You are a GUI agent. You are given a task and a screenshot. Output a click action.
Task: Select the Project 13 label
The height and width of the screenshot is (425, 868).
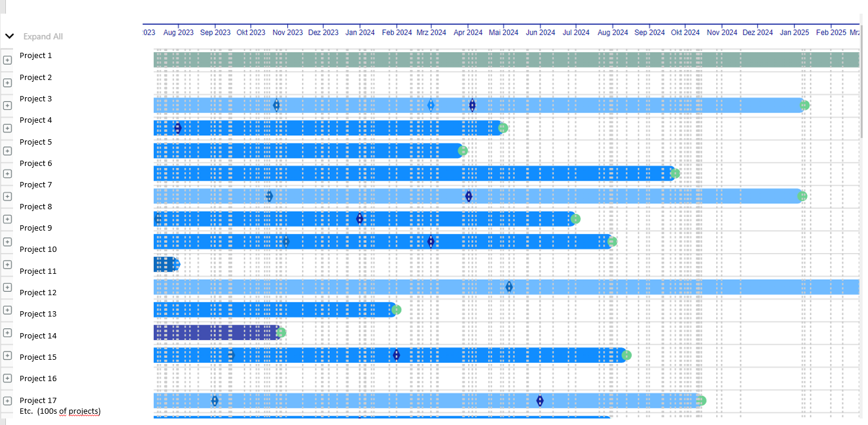coord(38,314)
